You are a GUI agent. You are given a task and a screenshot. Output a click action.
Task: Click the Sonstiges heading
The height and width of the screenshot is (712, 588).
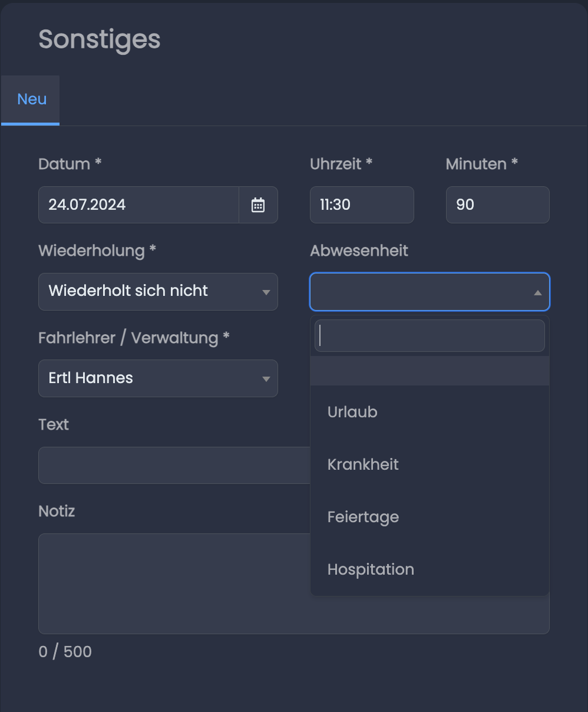(x=100, y=39)
